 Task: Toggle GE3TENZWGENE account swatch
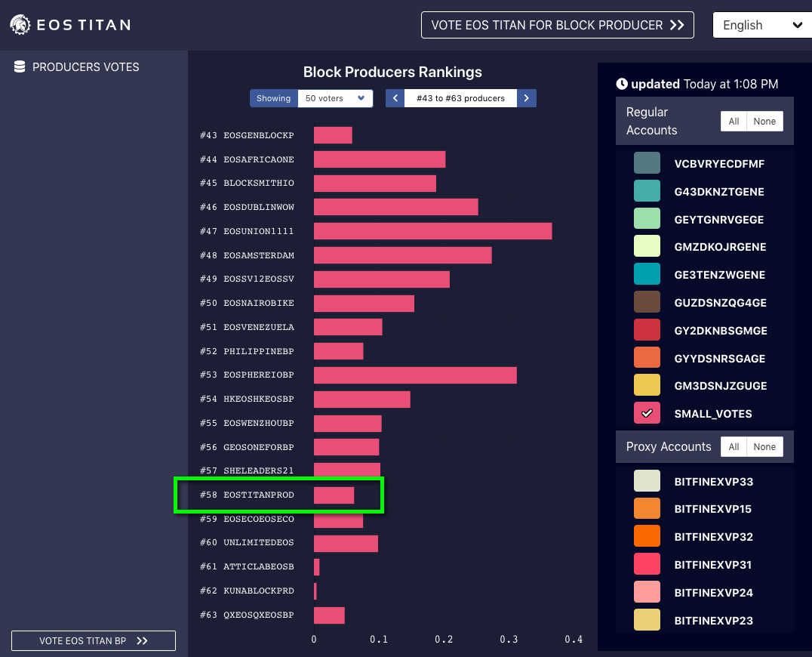click(x=647, y=274)
